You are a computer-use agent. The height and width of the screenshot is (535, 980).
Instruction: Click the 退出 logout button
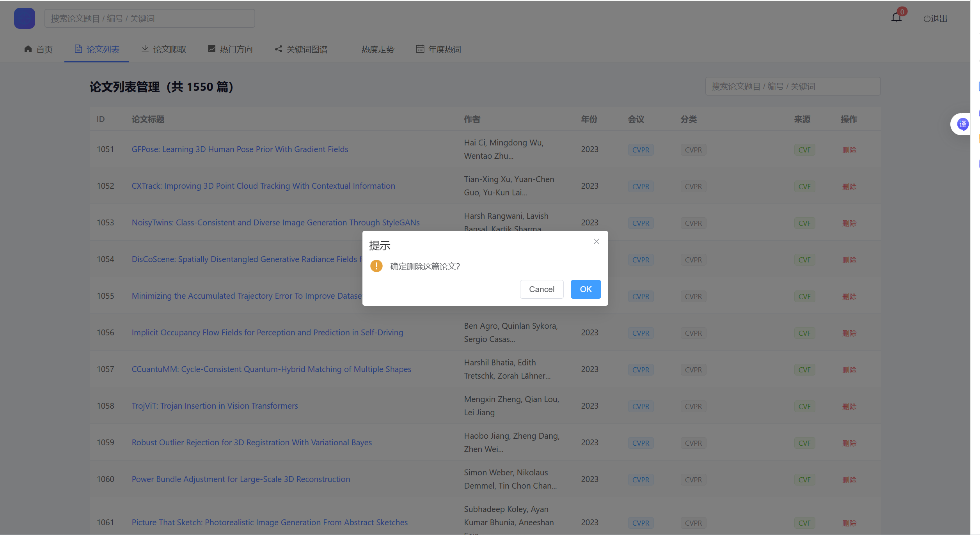click(935, 19)
